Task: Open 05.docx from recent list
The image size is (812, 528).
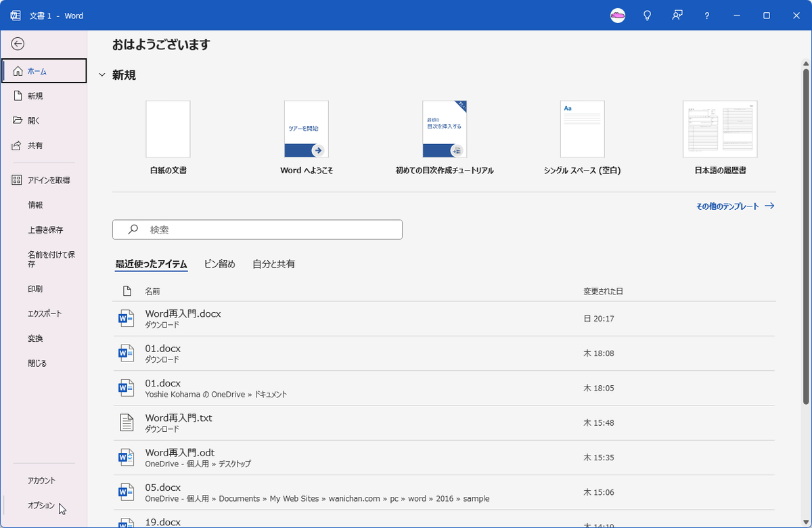Action: (444, 492)
